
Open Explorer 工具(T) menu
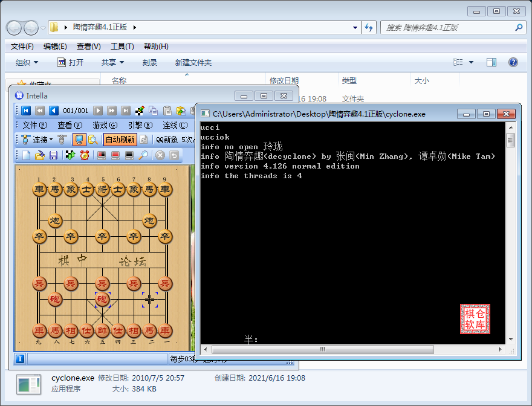point(122,47)
